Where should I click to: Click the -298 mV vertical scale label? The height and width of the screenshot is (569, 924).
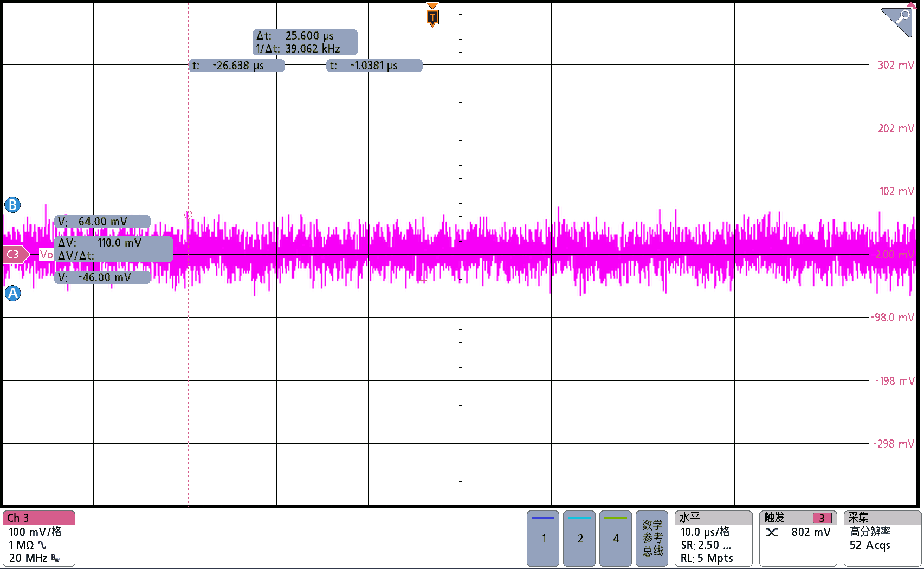pyautogui.click(x=894, y=444)
